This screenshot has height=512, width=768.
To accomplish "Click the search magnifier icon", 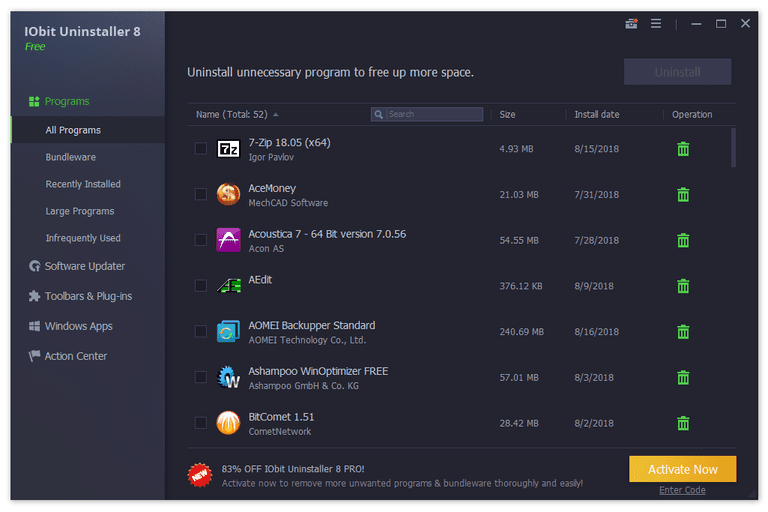I will (x=379, y=114).
